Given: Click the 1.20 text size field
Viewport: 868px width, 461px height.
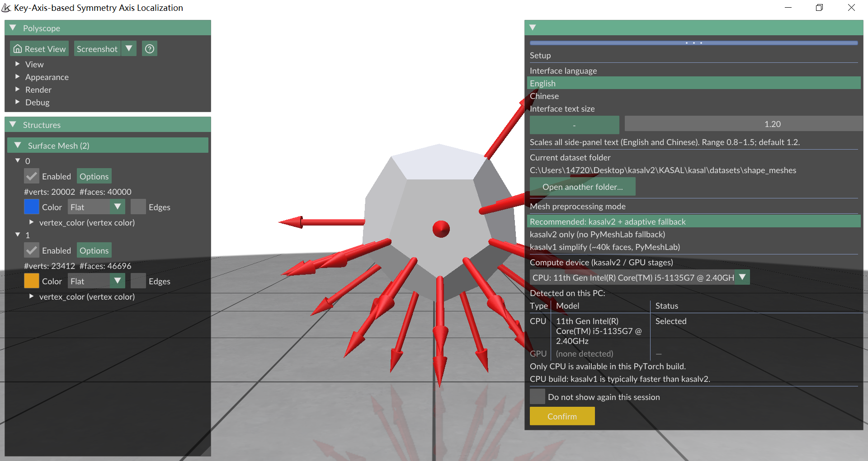Looking at the screenshot, I should point(743,124).
